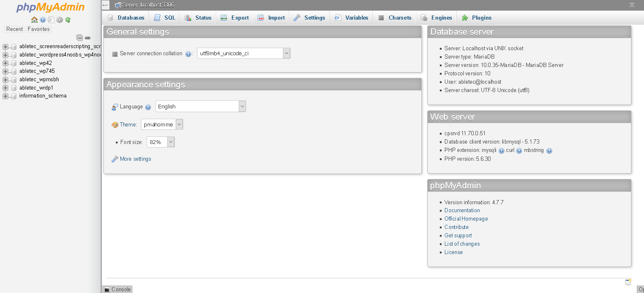This screenshot has height=293, width=644.
Task: Hide the navigation panel with the arrow button
Action: click(x=106, y=5)
